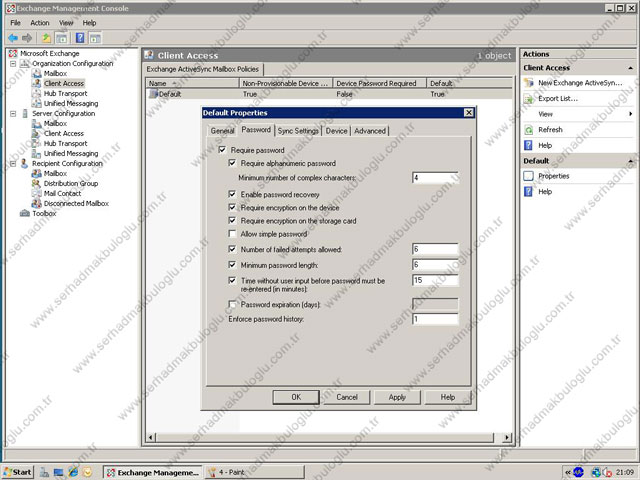This screenshot has width=640, height=480.
Task: Select Unified Messaging under Server Configuration
Action: click(x=71, y=153)
